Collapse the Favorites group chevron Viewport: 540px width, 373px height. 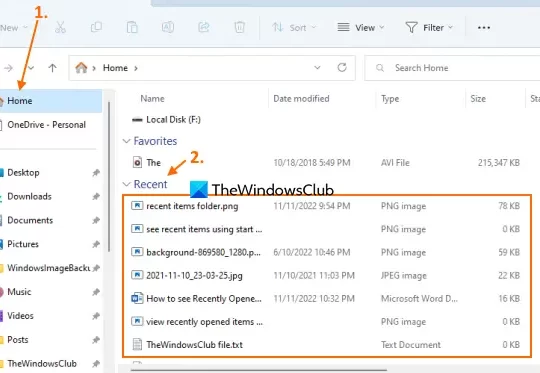(126, 141)
